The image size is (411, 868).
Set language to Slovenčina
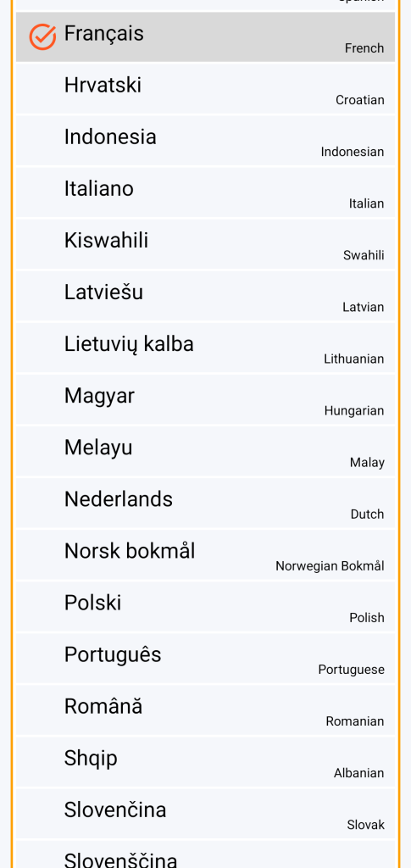tap(205, 813)
